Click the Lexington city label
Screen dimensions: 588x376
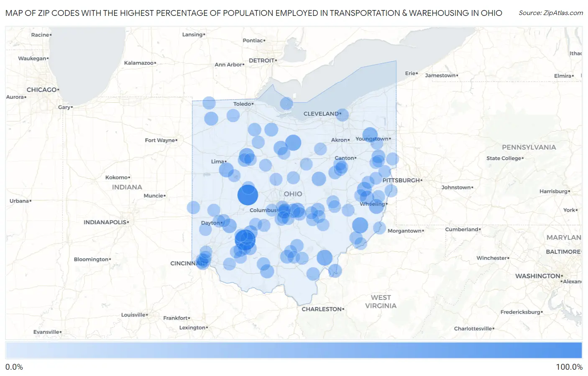point(192,328)
